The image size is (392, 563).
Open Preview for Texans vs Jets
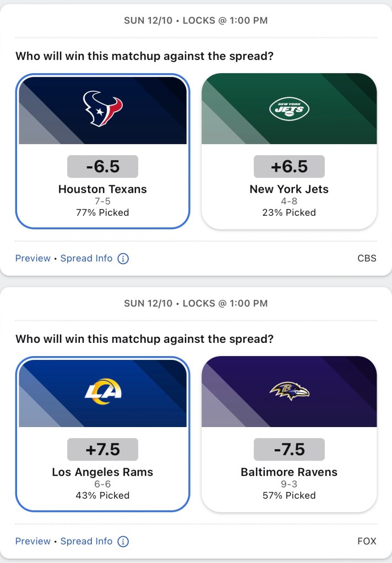(x=32, y=259)
